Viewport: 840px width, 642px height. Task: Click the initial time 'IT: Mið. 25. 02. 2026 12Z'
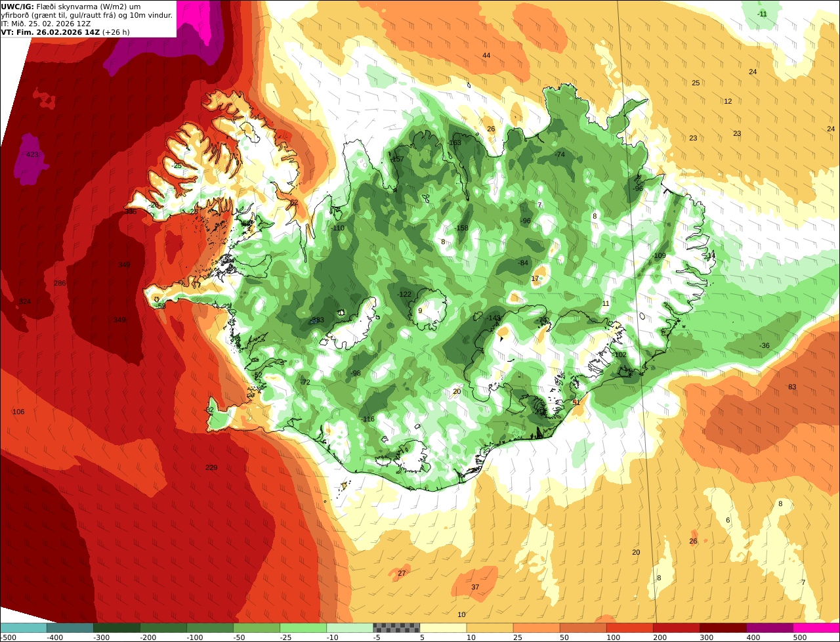pos(46,24)
